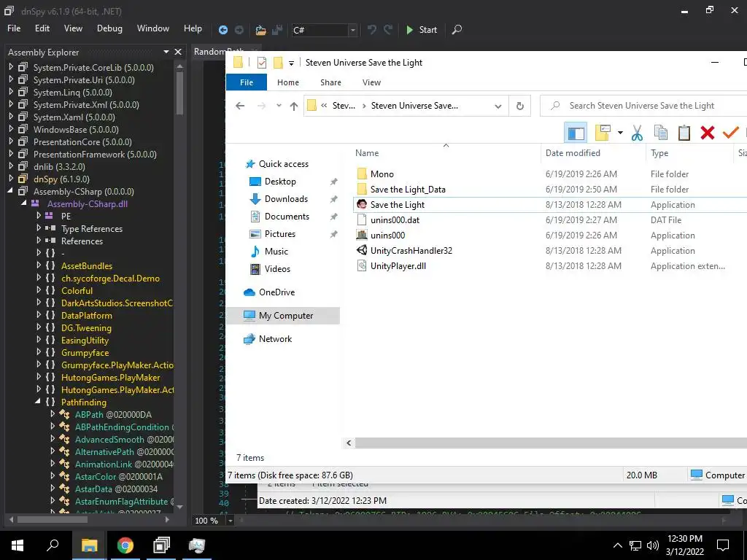Close the Assembly Explorer panel

click(x=178, y=52)
